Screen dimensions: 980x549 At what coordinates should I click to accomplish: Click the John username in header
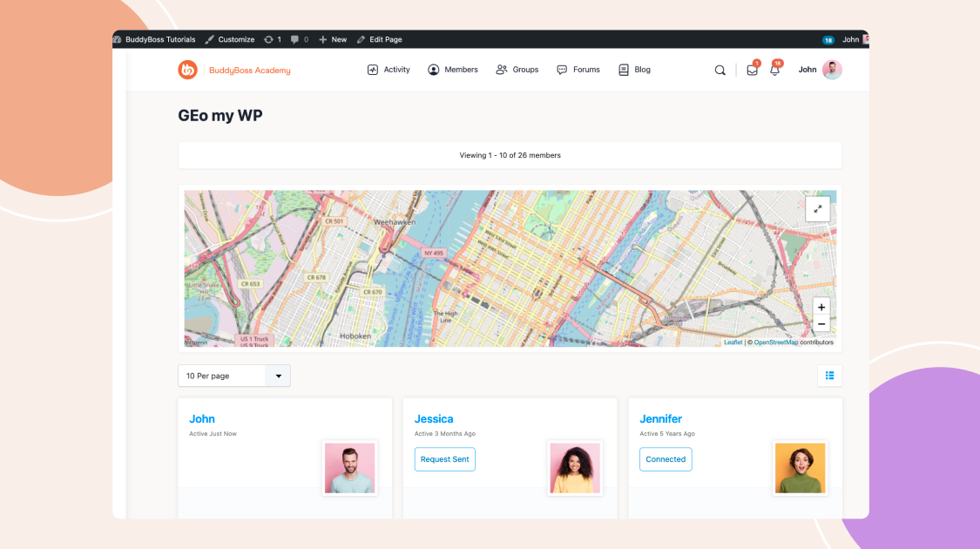(808, 70)
